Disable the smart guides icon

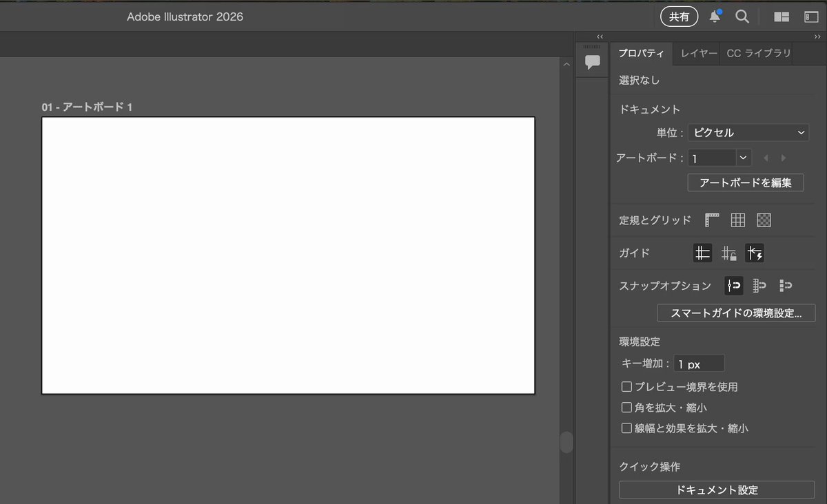(755, 253)
